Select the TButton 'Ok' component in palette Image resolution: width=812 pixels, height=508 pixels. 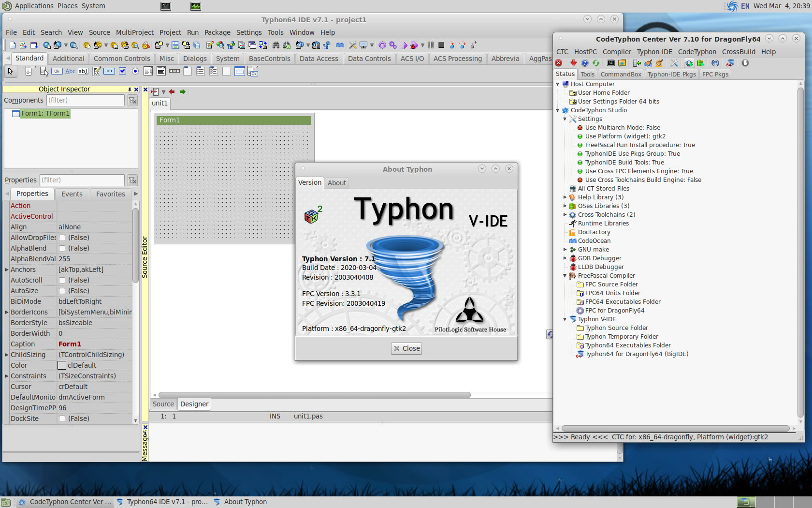click(57, 71)
